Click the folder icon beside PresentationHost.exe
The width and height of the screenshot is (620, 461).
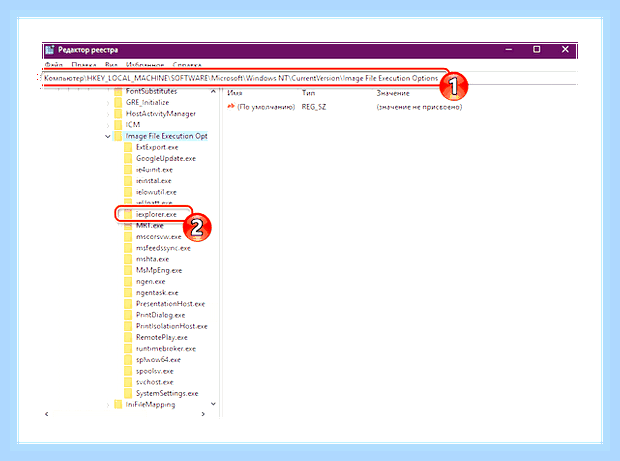[x=128, y=304]
